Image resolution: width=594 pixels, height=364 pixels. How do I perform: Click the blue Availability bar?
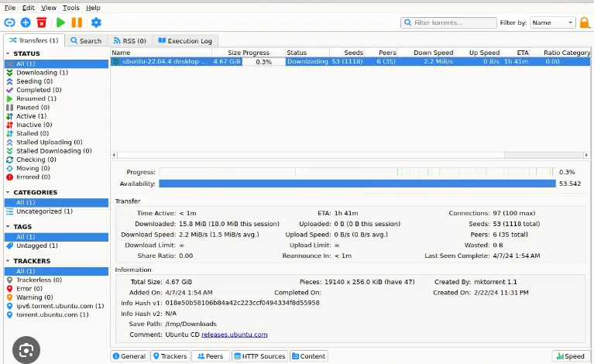[356, 184]
